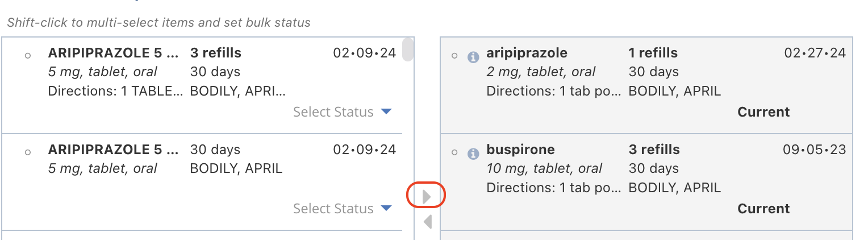Click Current status on buspirone entry
868x240 pixels.
point(763,209)
